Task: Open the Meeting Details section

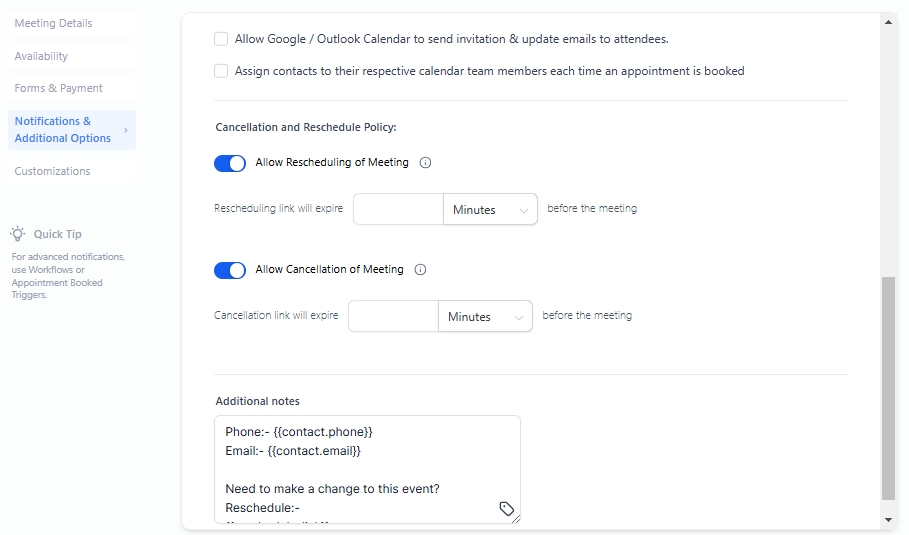Action: point(53,23)
